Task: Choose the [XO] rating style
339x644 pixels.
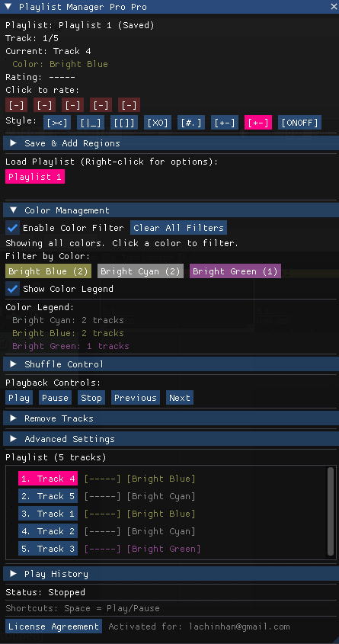Action: 158,123
